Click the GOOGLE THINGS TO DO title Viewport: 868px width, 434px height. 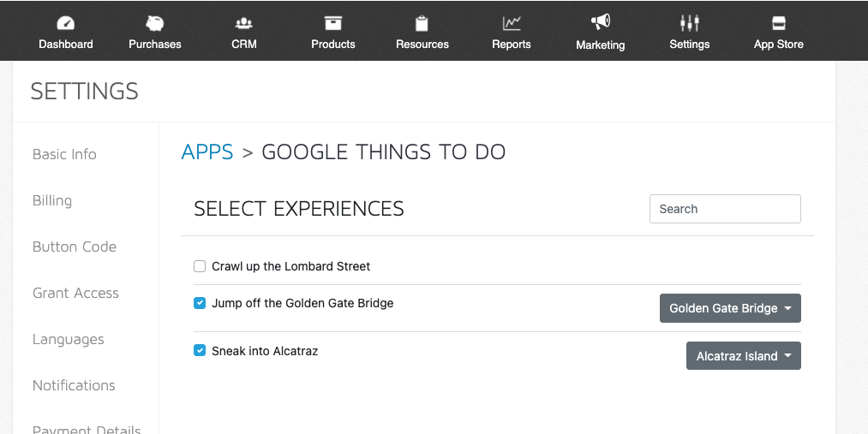click(383, 152)
